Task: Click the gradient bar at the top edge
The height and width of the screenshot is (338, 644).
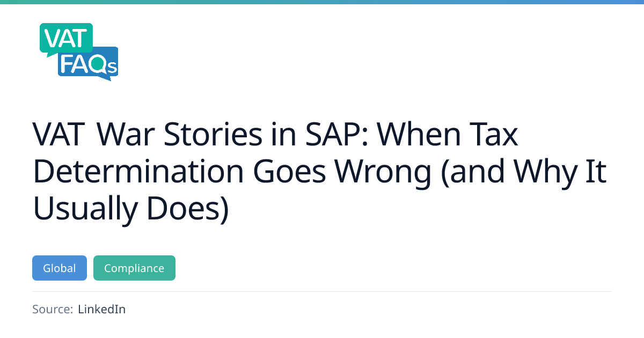Action: pyautogui.click(x=322, y=2)
